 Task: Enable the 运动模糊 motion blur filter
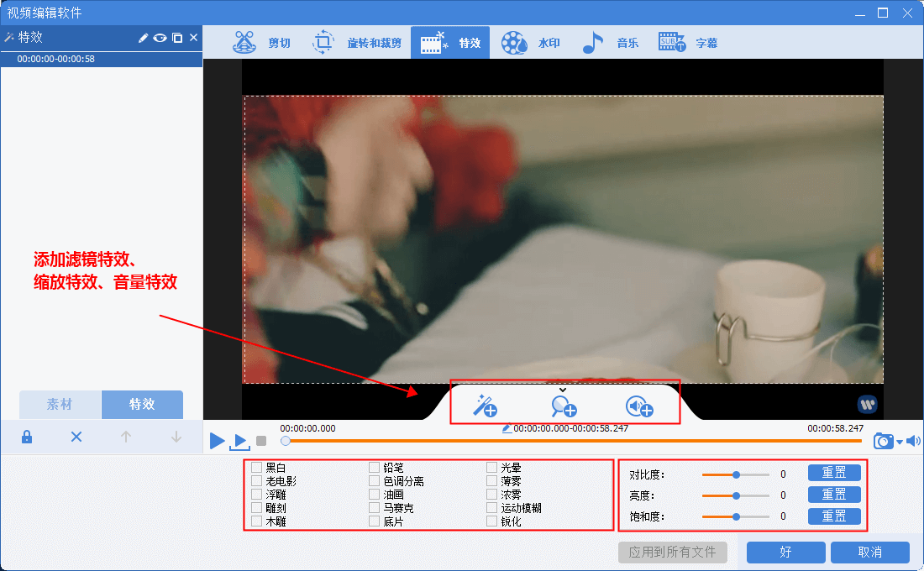492,508
